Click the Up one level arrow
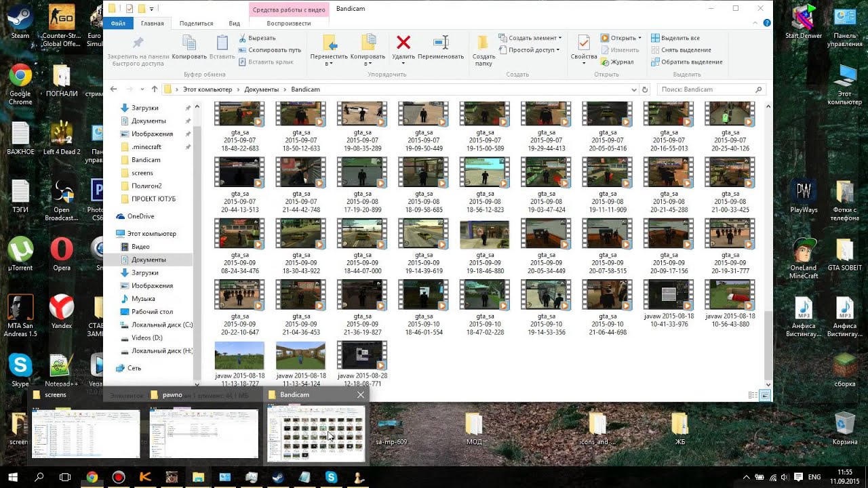Image resolution: width=868 pixels, height=488 pixels. pos(155,89)
